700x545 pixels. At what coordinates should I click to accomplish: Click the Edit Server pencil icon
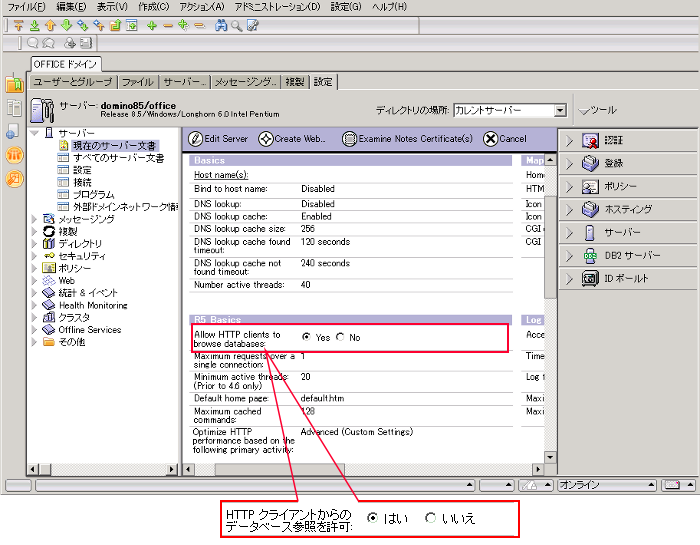196,139
